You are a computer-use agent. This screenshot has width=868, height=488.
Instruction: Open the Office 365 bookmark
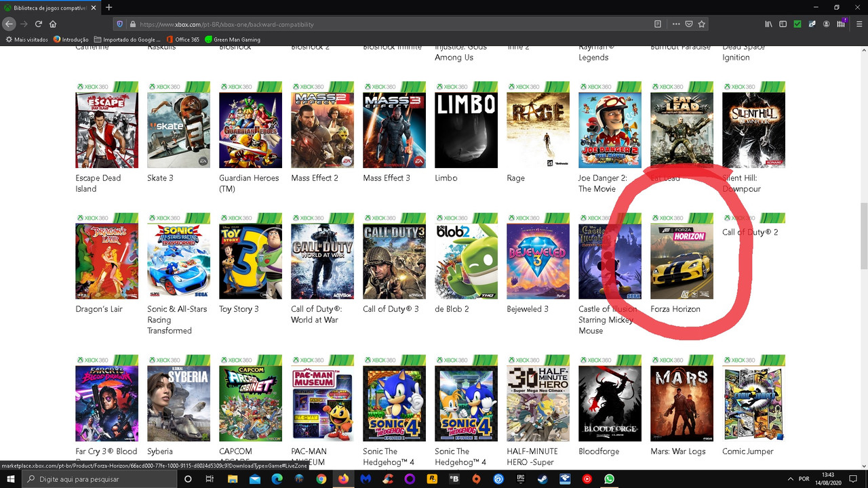(x=183, y=39)
